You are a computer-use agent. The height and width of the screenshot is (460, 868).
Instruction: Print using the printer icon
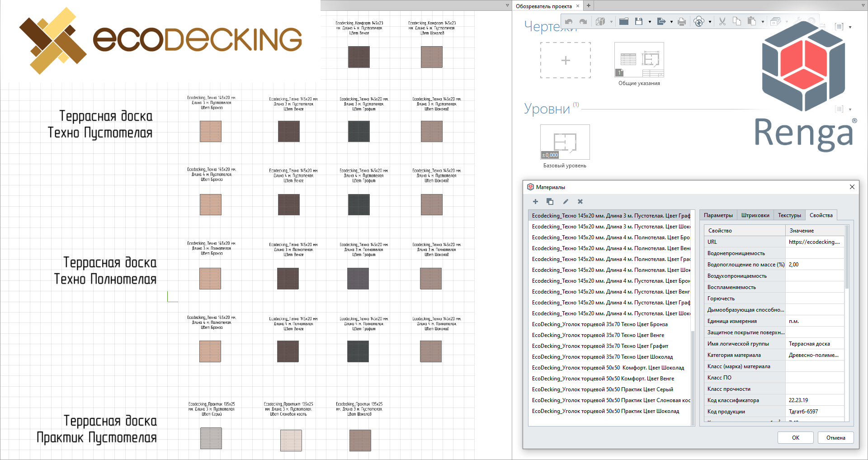coord(682,22)
